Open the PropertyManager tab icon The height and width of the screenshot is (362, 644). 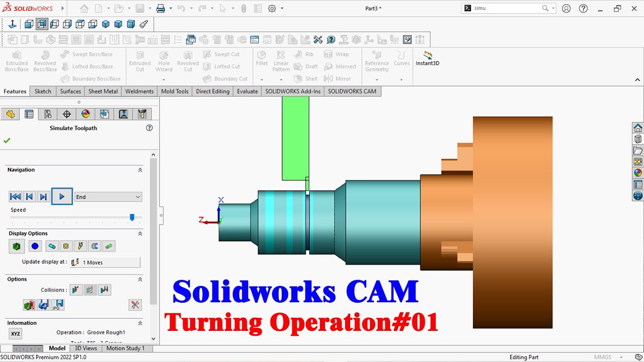(29, 114)
